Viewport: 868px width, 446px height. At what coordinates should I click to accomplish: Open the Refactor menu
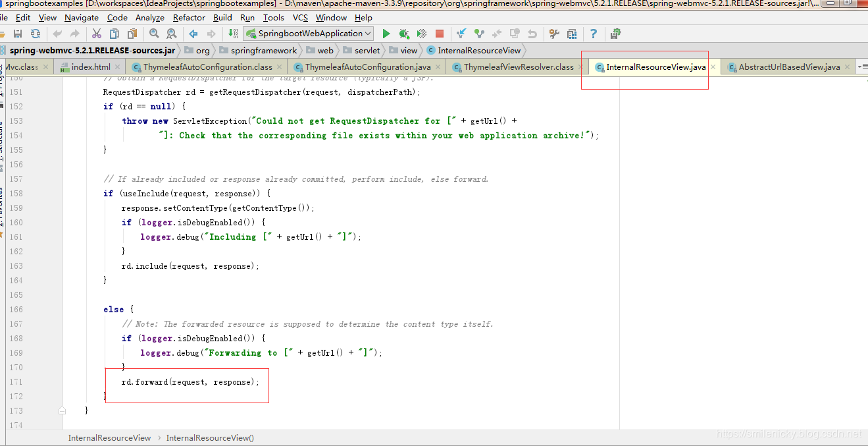click(x=189, y=18)
